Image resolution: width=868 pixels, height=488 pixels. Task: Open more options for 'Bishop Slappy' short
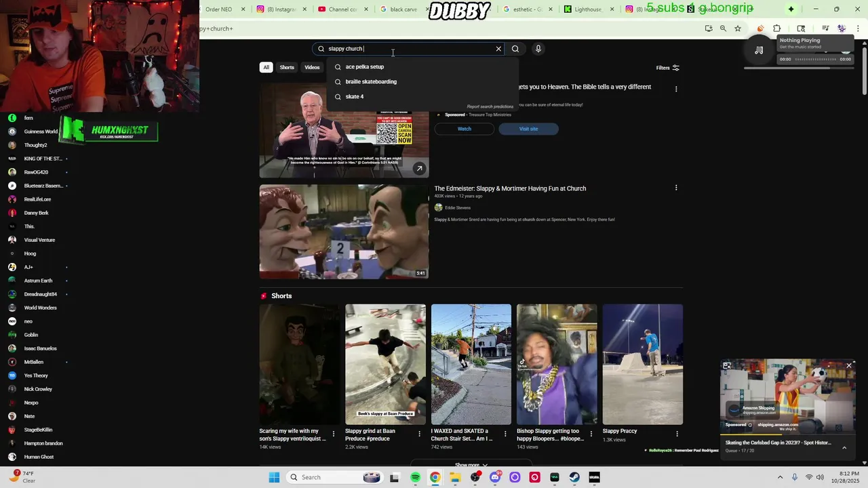[x=591, y=434]
